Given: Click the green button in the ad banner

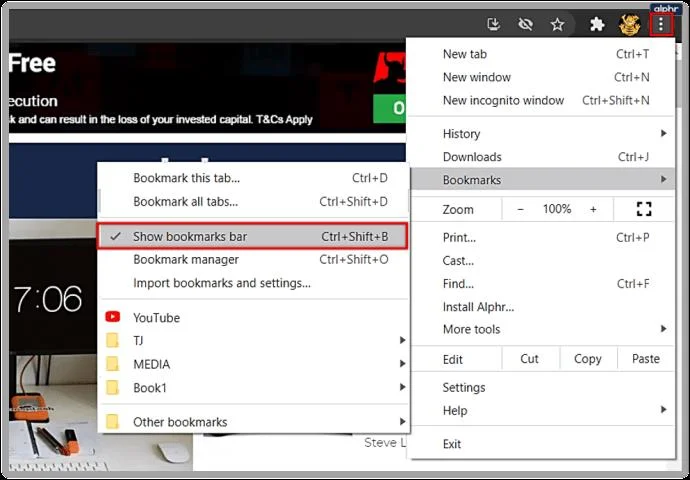Looking at the screenshot, I should [390, 108].
